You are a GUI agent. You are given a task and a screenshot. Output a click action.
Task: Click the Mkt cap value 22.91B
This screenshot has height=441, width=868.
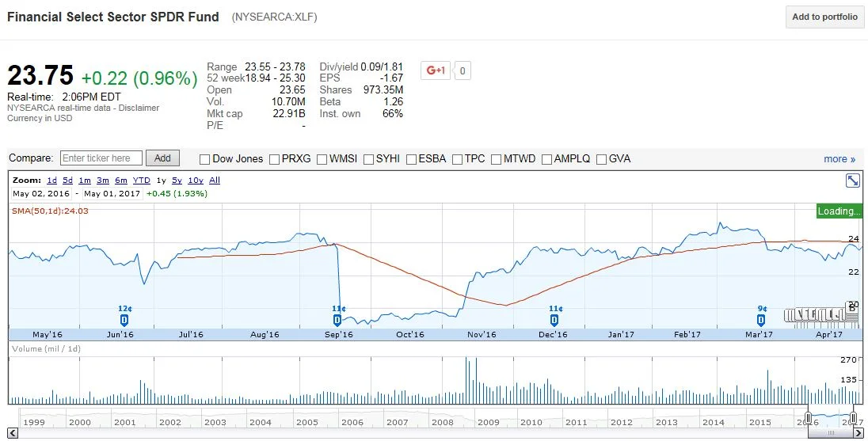(289, 114)
